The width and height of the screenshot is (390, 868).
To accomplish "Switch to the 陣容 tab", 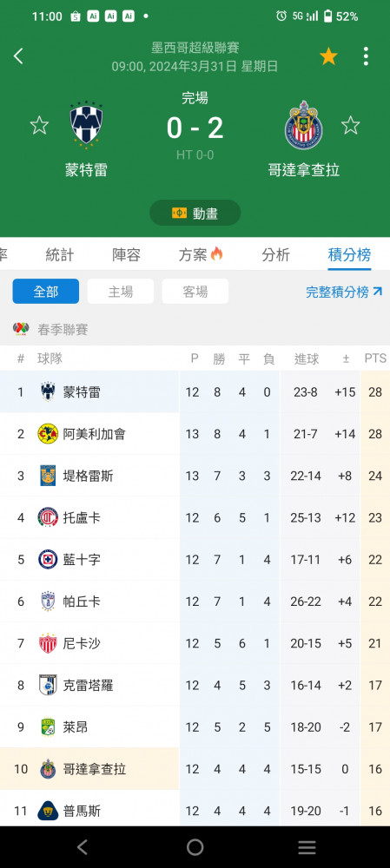I will click(x=126, y=254).
